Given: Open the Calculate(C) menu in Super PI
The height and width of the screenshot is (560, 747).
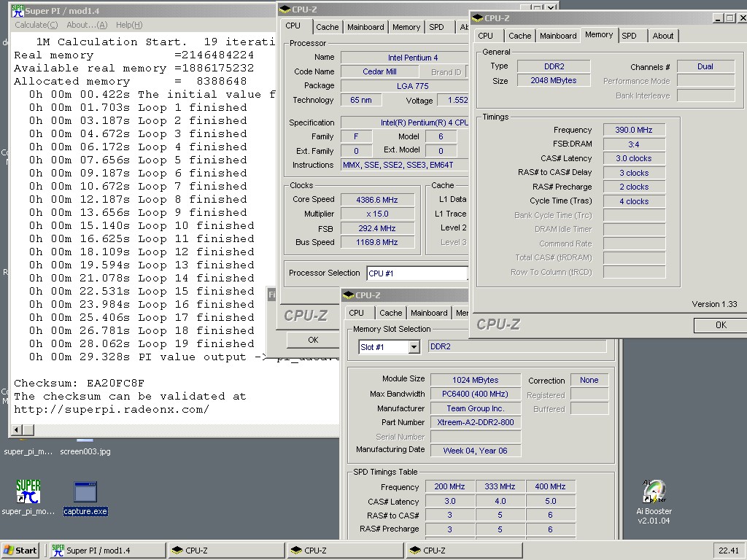Looking at the screenshot, I should [x=36, y=25].
